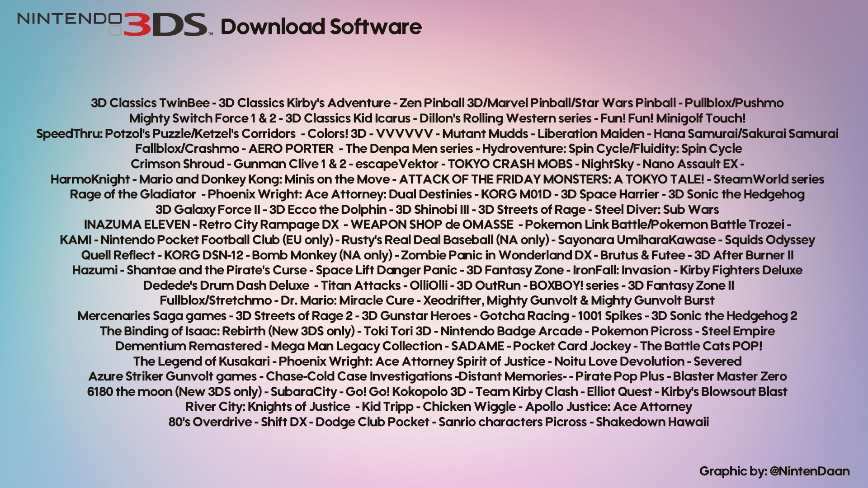868x488 pixels.
Task: Select 'INAZUMA ELEVEN' entry
Action: [x=137, y=225]
